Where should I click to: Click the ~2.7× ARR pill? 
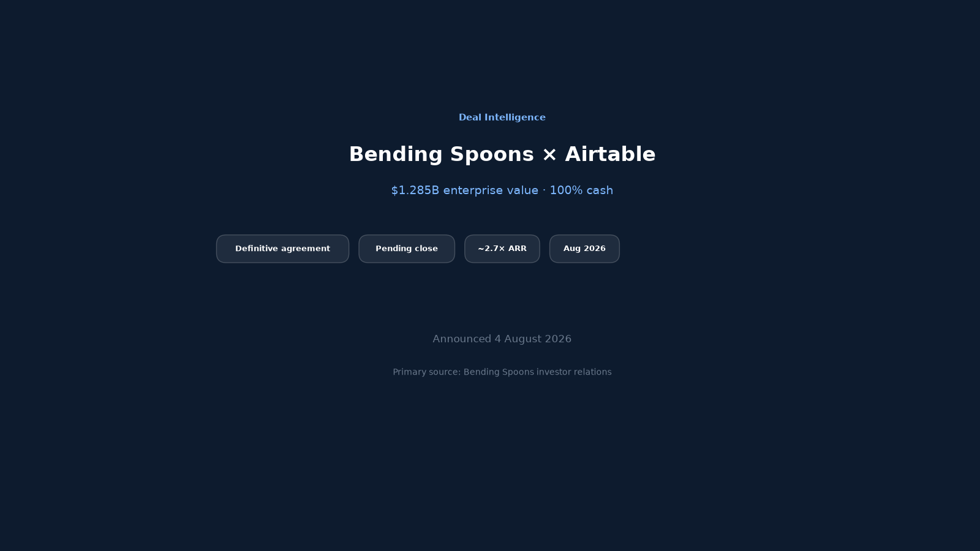pos(502,249)
